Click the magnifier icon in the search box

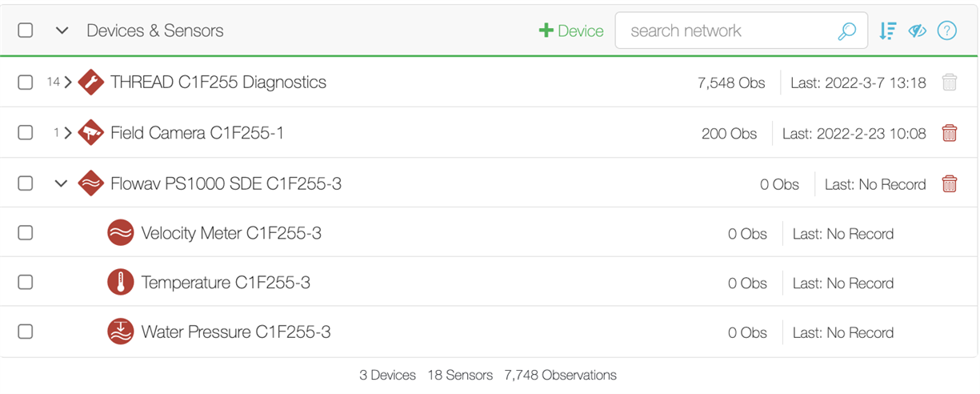point(846,31)
